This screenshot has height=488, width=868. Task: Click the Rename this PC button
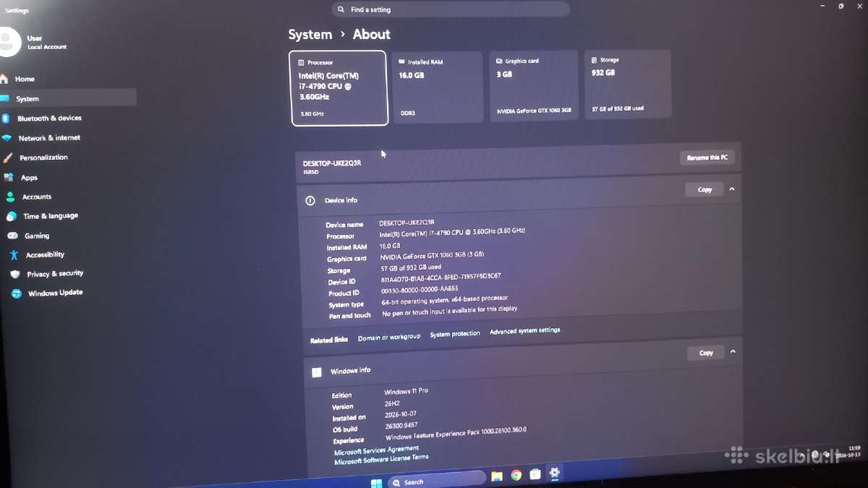707,158
